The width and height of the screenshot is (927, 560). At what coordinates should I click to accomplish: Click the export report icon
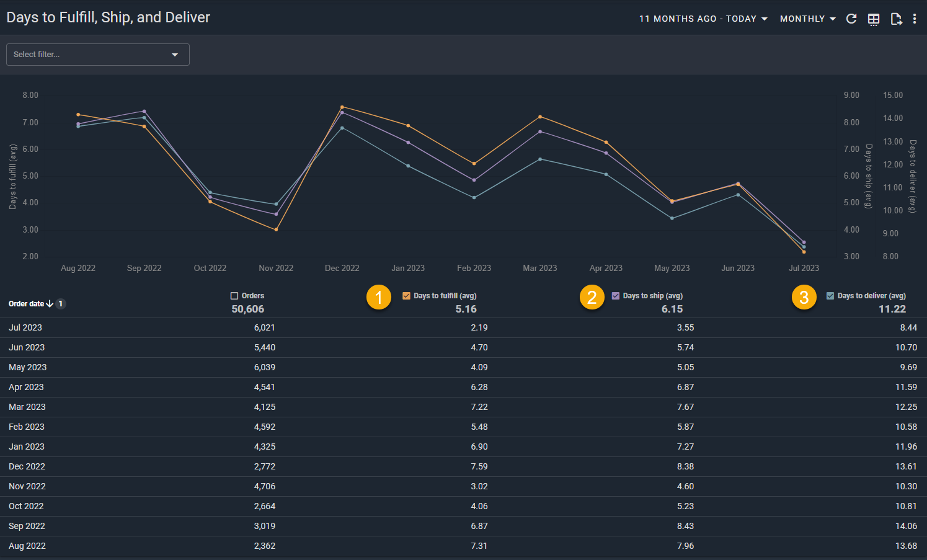pyautogui.click(x=896, y=19)
